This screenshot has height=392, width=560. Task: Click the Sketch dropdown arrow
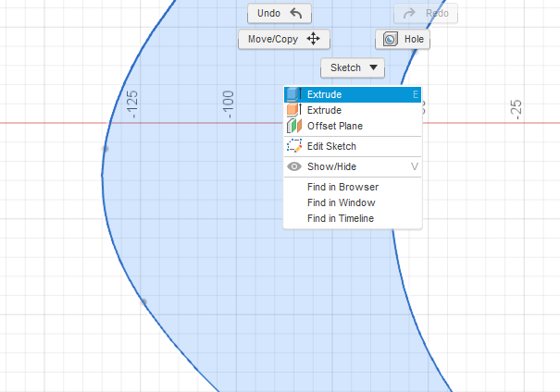pos(373,67)
